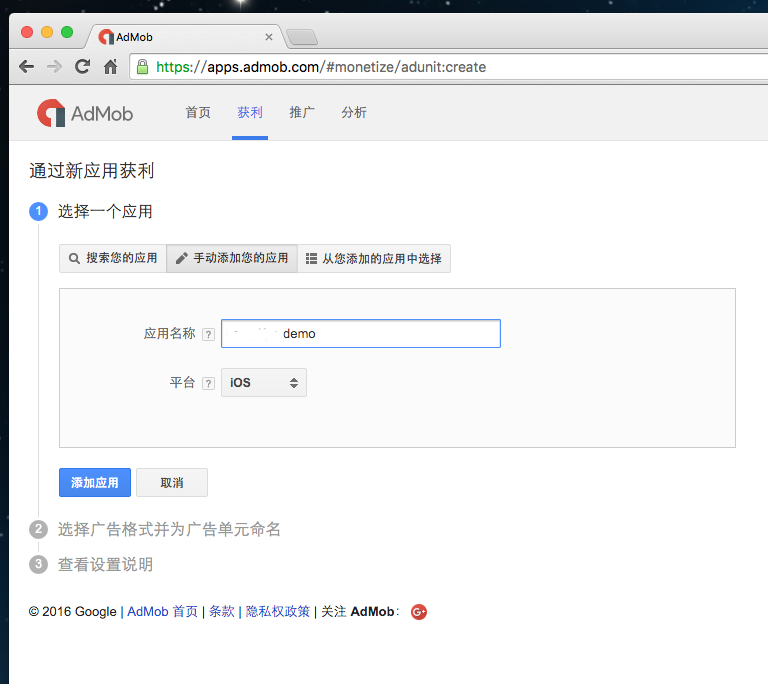Select the 从您添加的应用中选择 tab
The height and width of the screenshot is (684, 768).
click(374, 258)
